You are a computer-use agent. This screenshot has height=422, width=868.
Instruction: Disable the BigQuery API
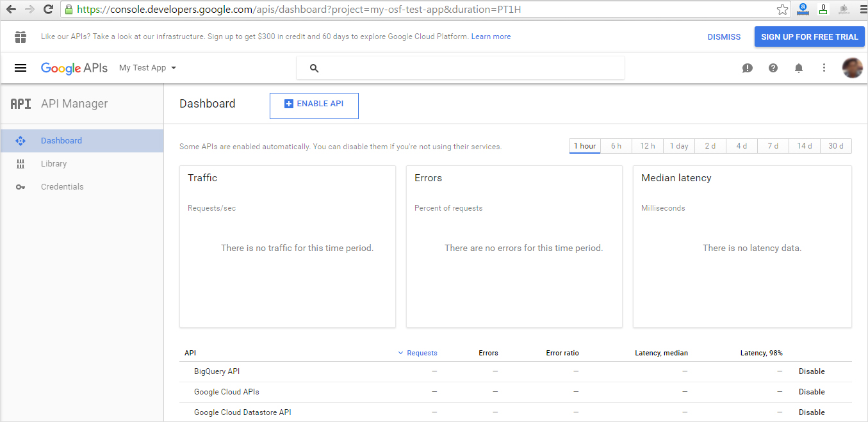[812, 371]
